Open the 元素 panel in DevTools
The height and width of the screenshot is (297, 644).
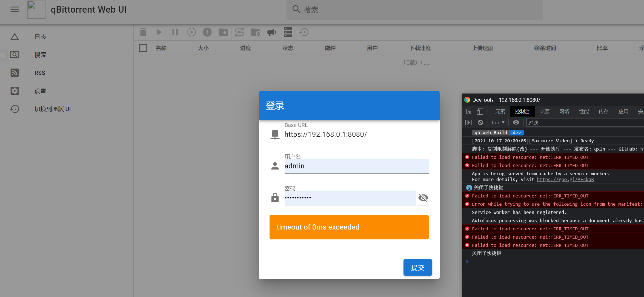click(500, 111)
